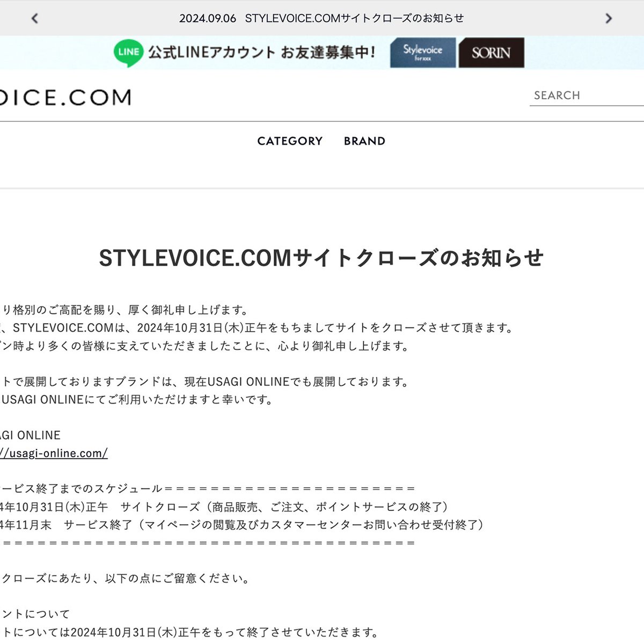The image size is (644, 644).
Task: Open the official LINE account banner text
Action: coord(262,53)
